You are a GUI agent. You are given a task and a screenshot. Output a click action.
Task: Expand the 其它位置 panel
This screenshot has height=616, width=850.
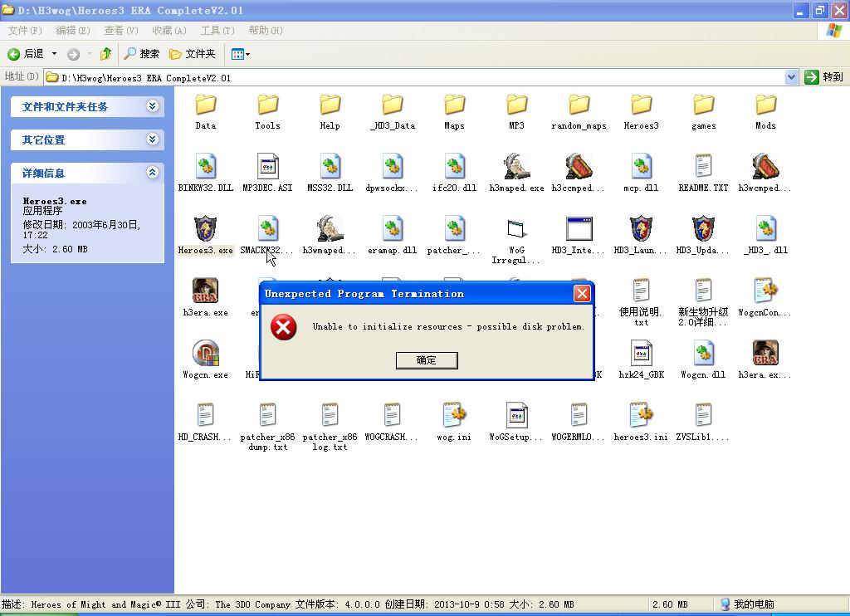pyautogui.click(x=152, y=139)
